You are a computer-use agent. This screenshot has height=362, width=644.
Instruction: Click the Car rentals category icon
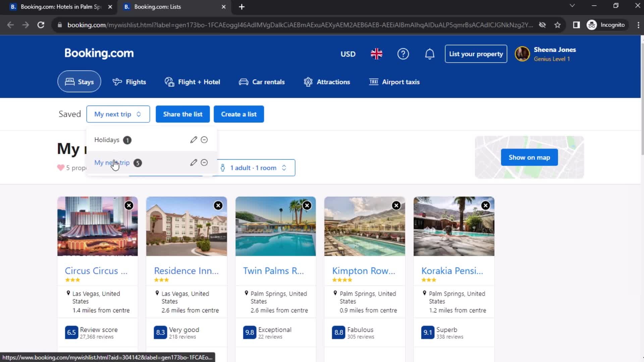tap(243, 82)
